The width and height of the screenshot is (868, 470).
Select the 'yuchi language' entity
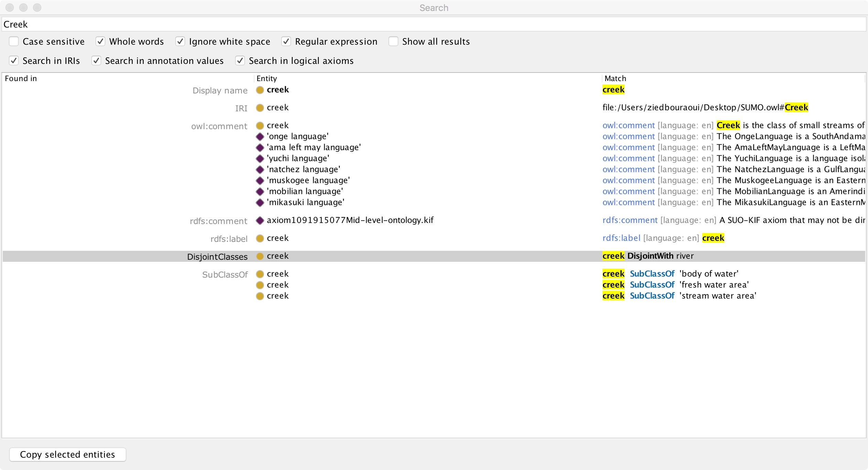[298, 158]
